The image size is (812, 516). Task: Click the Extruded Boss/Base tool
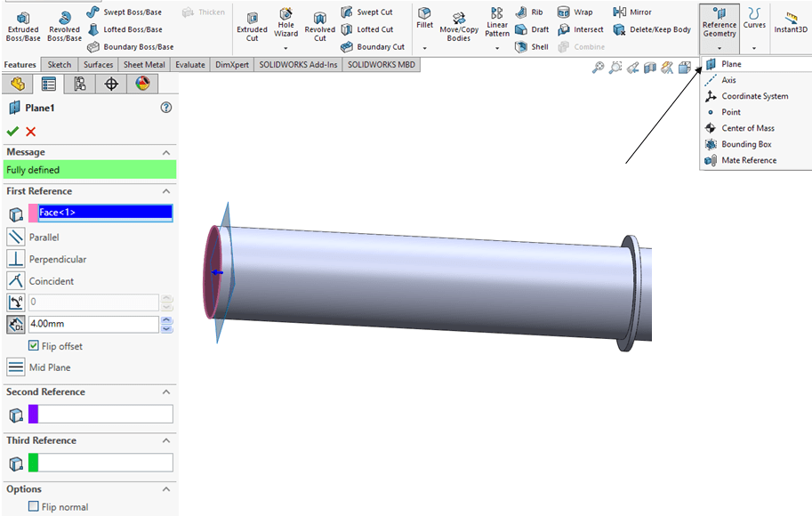22,27
